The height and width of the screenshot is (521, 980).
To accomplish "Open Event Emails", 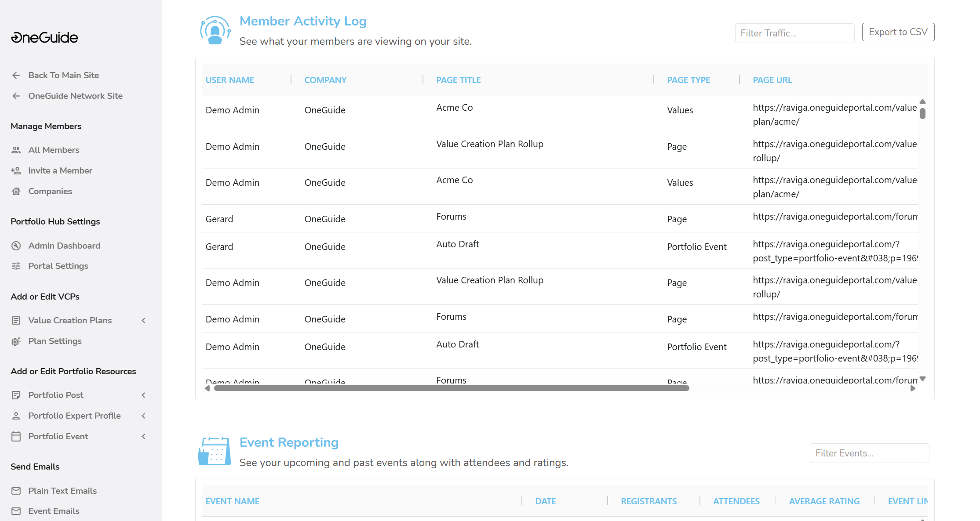I will click(x=54, y=511).
